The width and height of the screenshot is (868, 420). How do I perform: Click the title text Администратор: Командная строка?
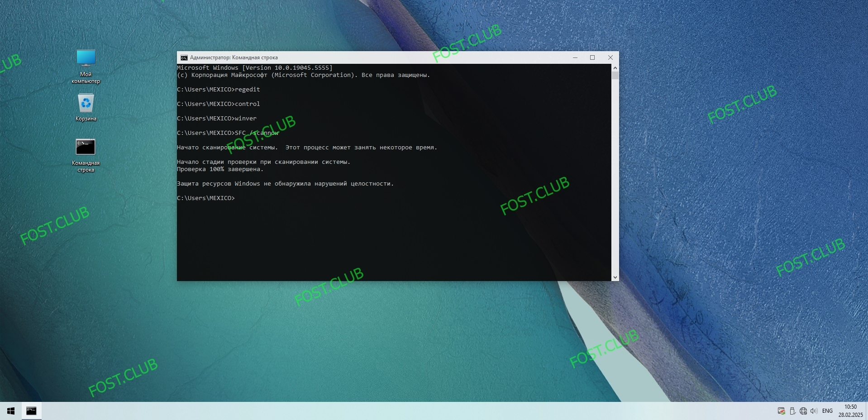234,57
